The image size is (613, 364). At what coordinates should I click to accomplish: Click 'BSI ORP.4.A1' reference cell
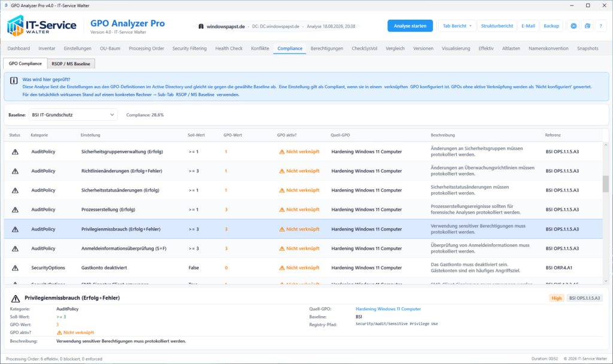click(559, 268)
